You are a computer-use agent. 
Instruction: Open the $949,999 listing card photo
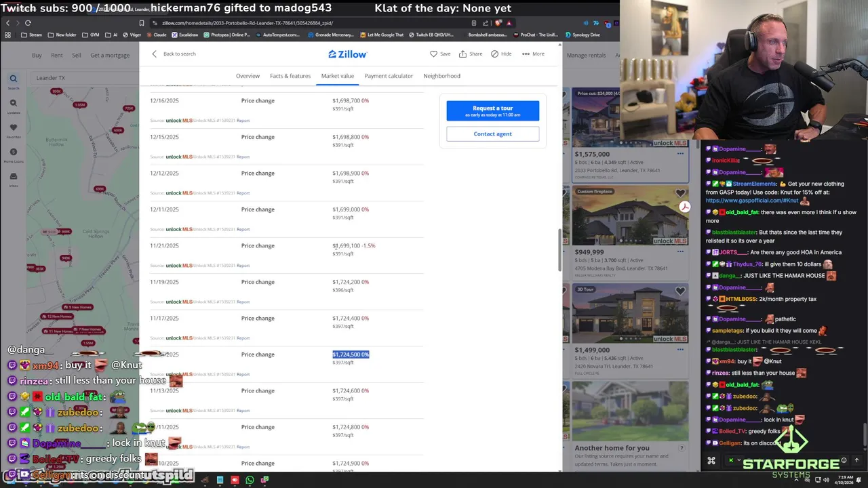coord(630,216)
